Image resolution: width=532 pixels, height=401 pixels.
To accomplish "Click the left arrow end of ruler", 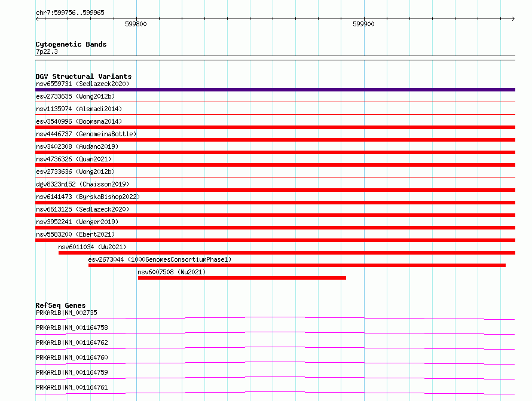I will (x=37, y=19).
